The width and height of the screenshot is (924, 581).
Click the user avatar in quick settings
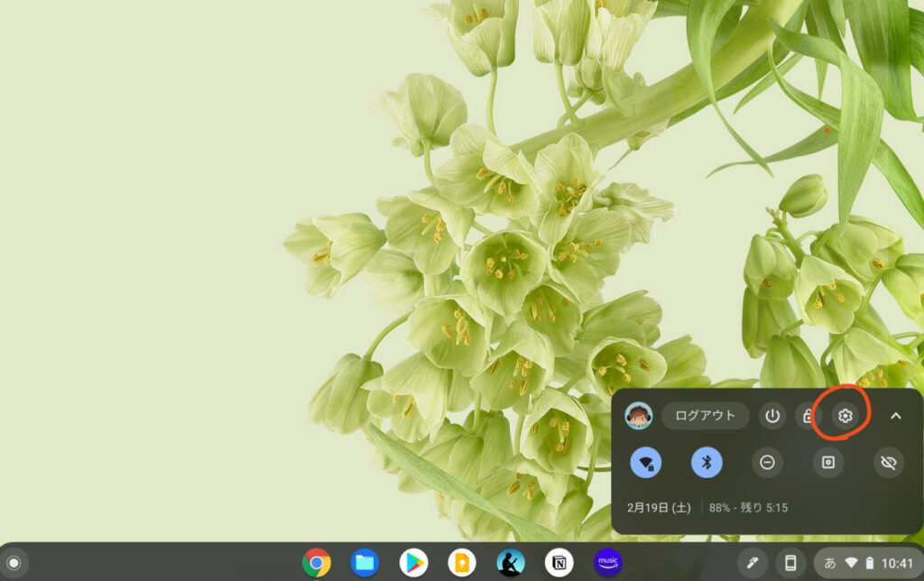pyautogui.click(x=638, y=416)
